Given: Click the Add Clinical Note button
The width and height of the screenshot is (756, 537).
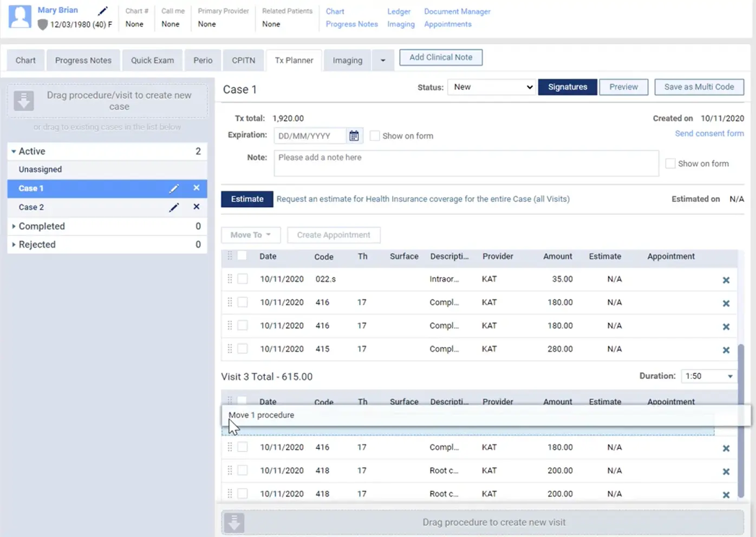Looking at the screenshot, I should click(x=441, y=57).
